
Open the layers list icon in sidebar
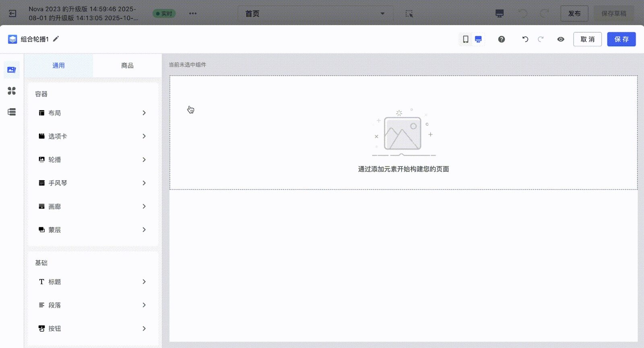12,112
